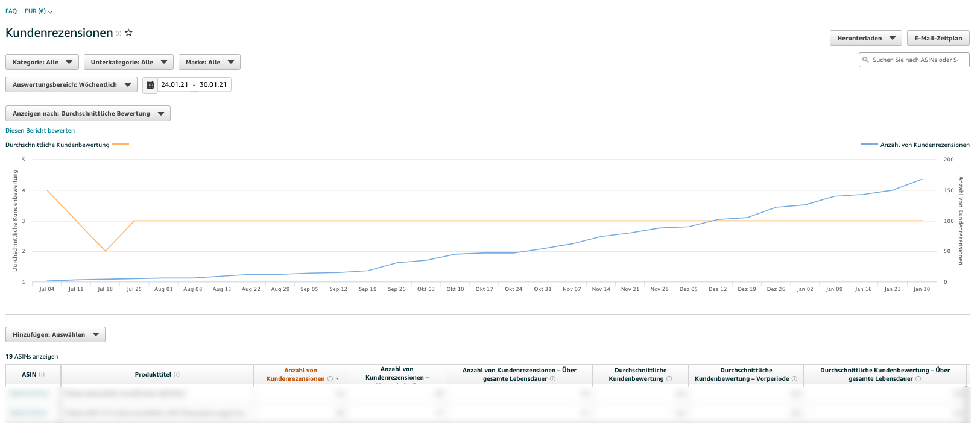980x423 pixels.
Task: Click the magnifier icon in ASIN search
Action: 866,60
